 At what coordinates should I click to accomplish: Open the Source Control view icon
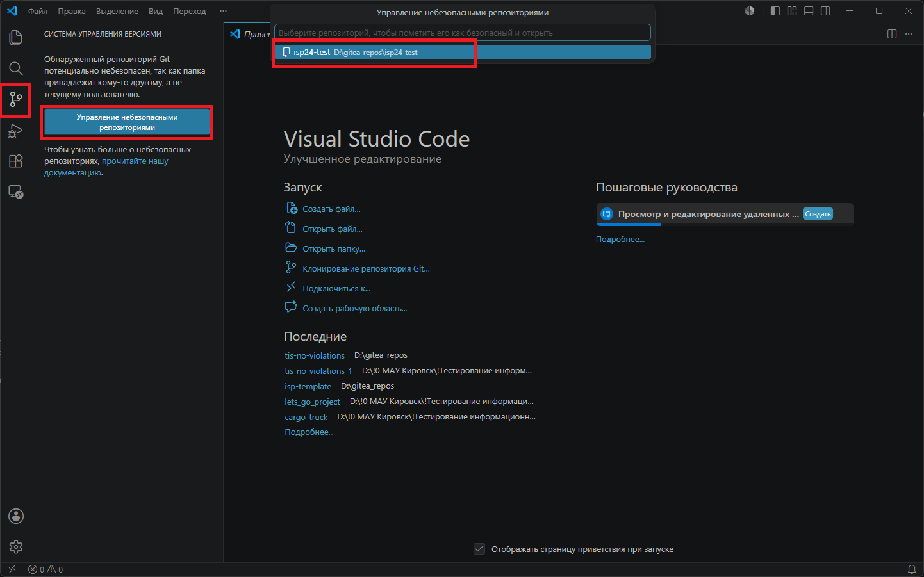[16, 99]
